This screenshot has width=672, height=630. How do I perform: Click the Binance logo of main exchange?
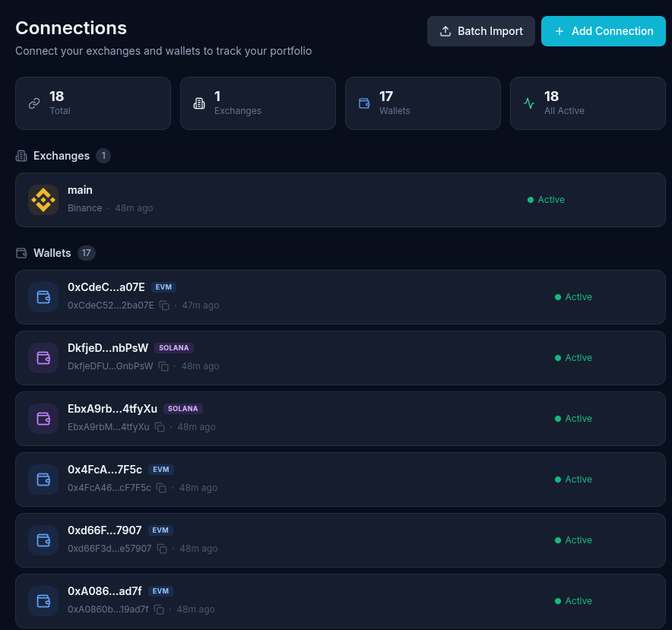[43, 200]
